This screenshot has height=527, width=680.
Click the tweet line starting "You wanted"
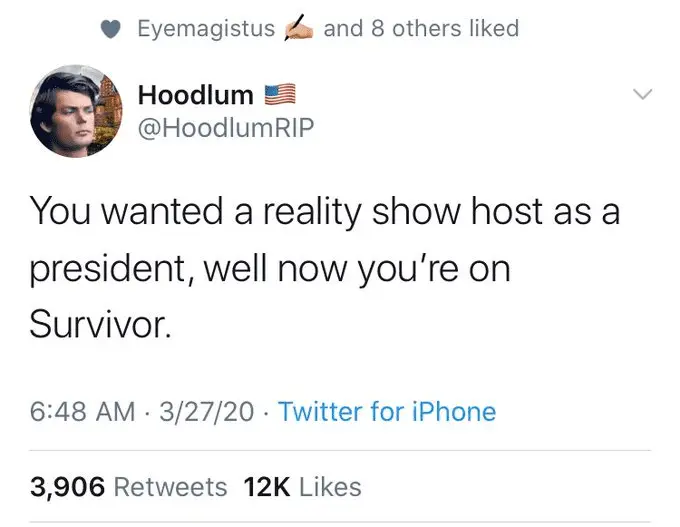coord(324,210)
